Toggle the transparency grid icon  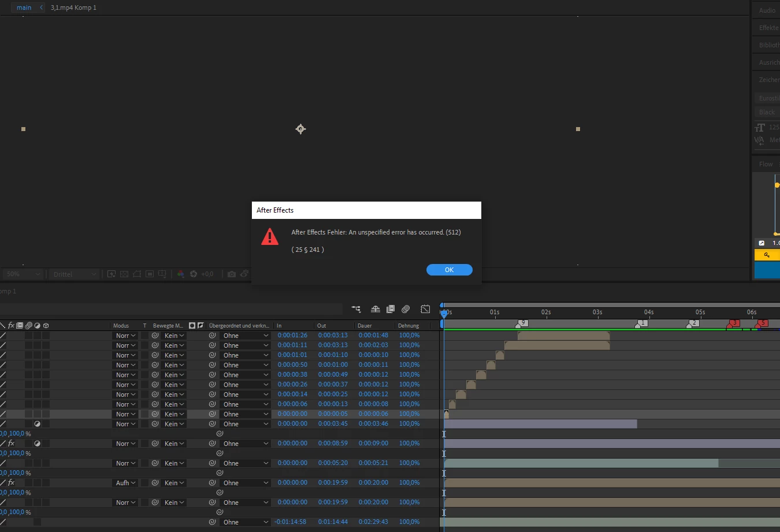[124, 274]
